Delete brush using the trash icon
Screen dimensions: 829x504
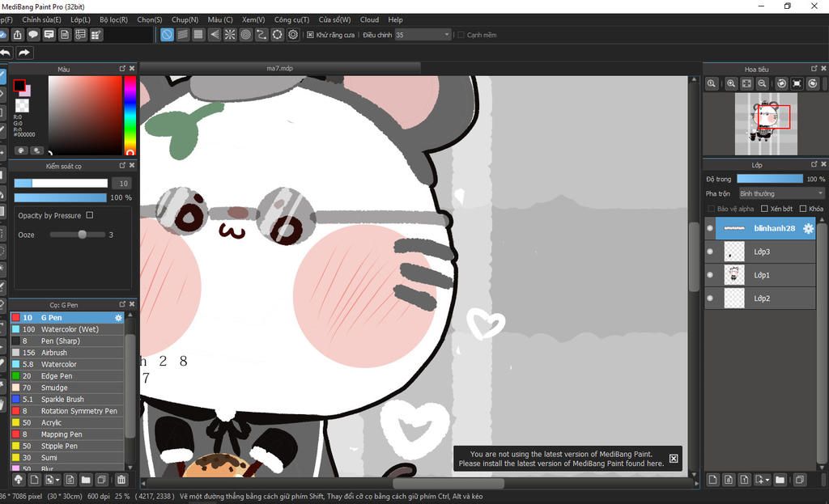(121, 480)
